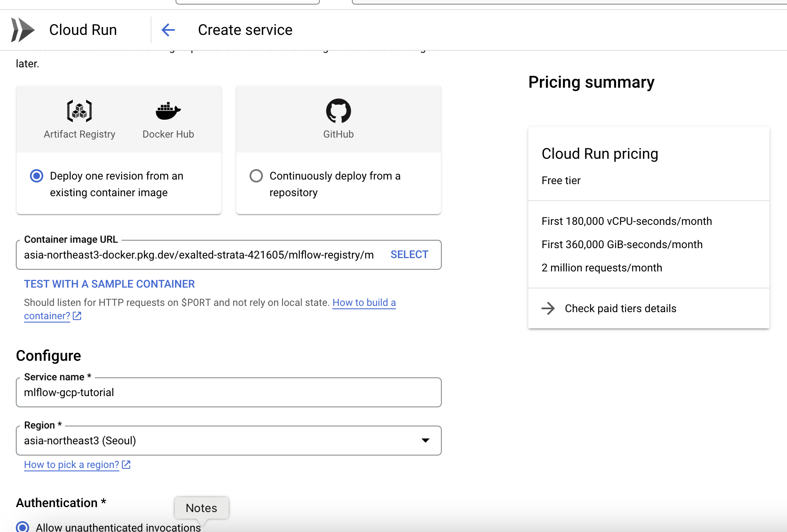Click the Notes tooltip label
Screen dimensions: 787x532
pyautogui.click(x=201, y=508)
